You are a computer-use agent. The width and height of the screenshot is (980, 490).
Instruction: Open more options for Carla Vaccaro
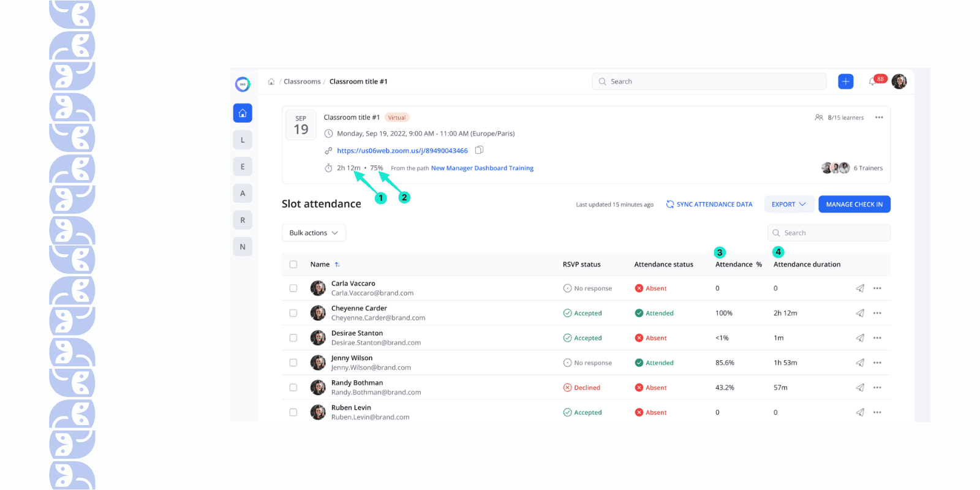click(878, 288)
